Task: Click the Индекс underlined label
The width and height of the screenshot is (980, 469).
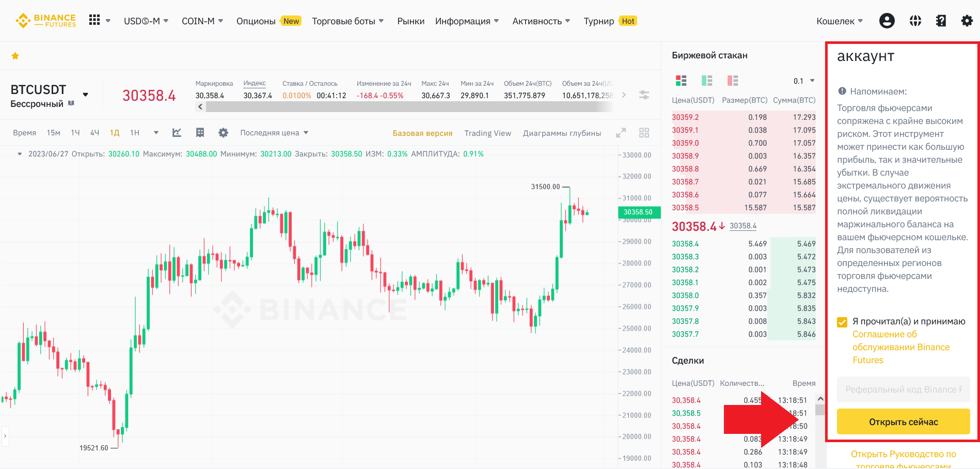Action: tap(255, 83)
